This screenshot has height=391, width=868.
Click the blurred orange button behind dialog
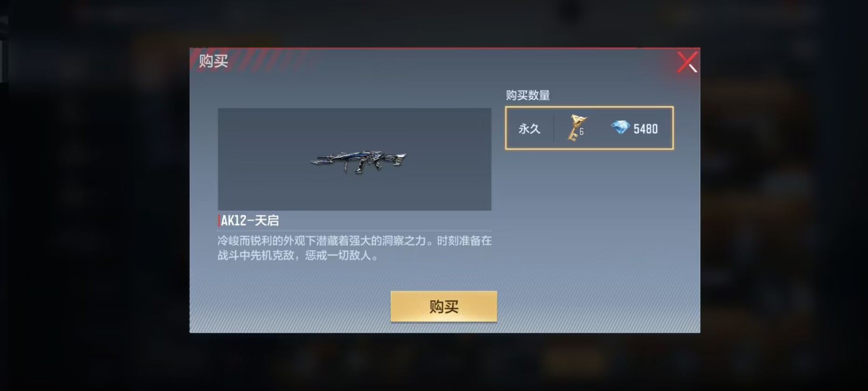pos(573,360)
